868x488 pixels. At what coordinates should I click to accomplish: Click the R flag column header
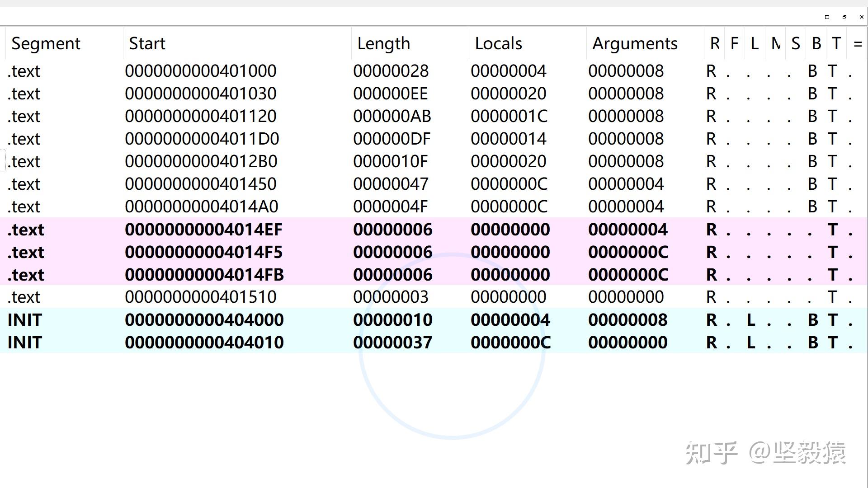[x=714, y=44]
